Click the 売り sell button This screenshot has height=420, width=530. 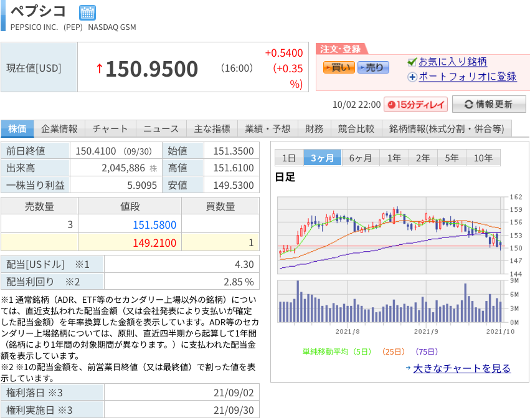tap(373, 67)
